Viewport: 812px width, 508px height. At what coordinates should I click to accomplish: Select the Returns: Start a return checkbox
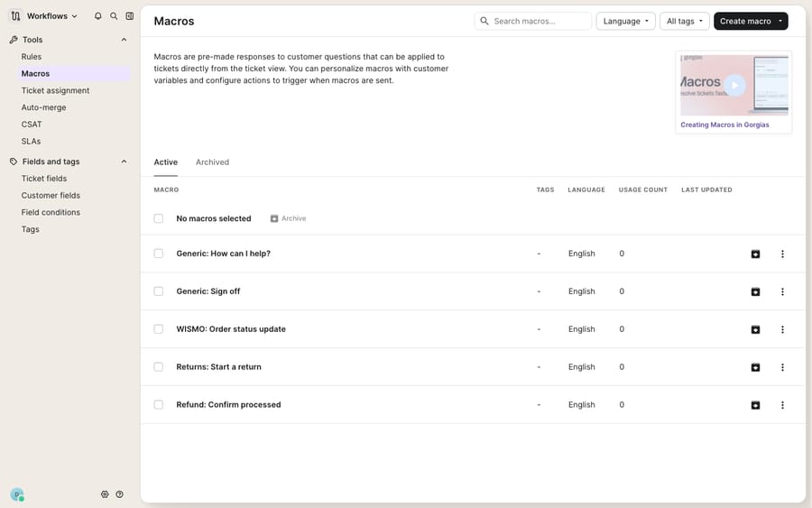159,367
